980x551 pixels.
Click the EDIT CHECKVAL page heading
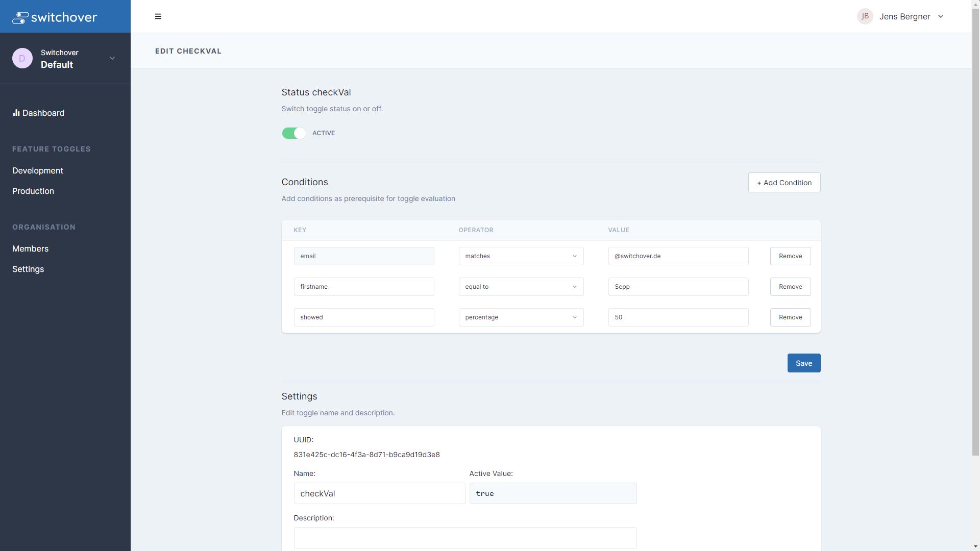188,51
